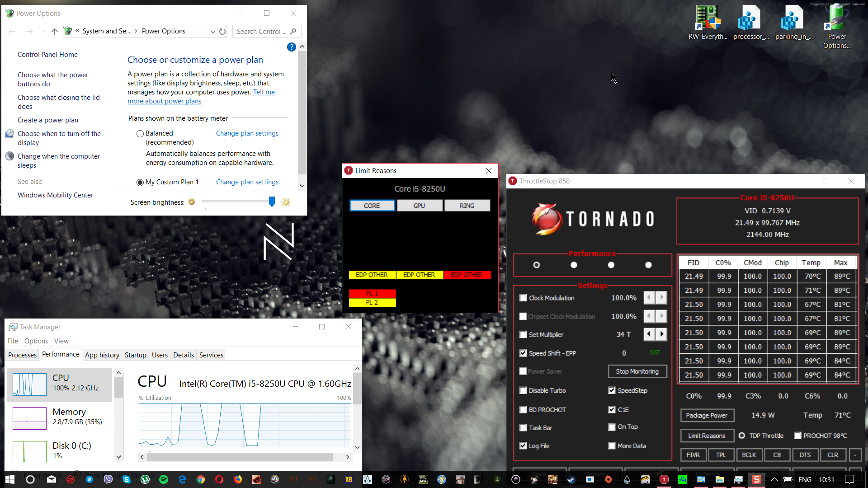Image resolution: width=868 pixels, height=488 pixels.
Task: Click the up arrow navigation icon in Power Options
Action: coord(55,32)
